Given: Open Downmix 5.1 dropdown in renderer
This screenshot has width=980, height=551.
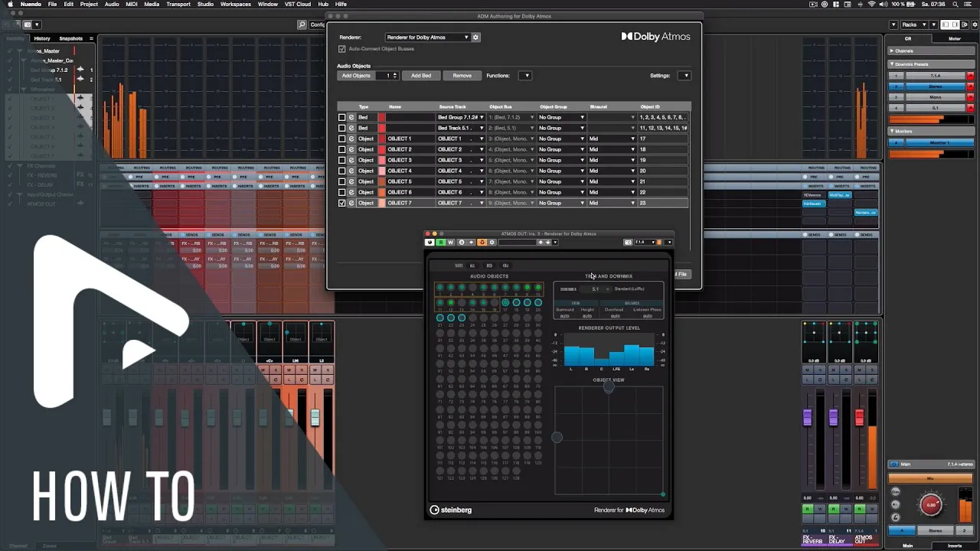Looking at the screenshot, I should [x=596, y=289].
